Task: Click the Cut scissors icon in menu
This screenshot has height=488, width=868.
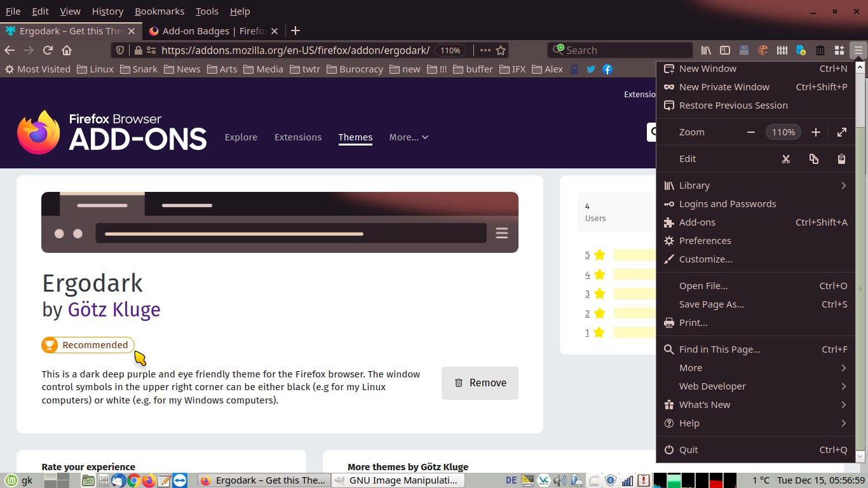Action: 786,159
